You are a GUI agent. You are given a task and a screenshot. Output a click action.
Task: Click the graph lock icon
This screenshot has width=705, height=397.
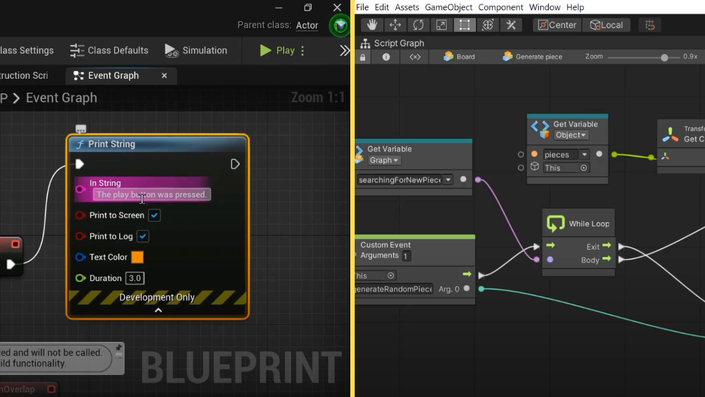click(x=363, y=57)
